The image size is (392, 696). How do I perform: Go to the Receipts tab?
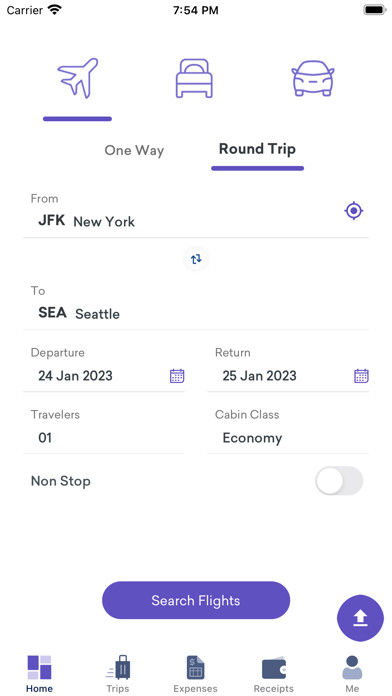[273, 673]
